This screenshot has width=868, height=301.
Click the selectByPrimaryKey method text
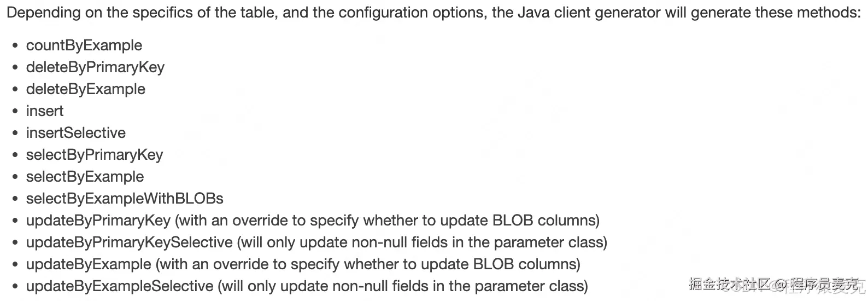(94, 155)
